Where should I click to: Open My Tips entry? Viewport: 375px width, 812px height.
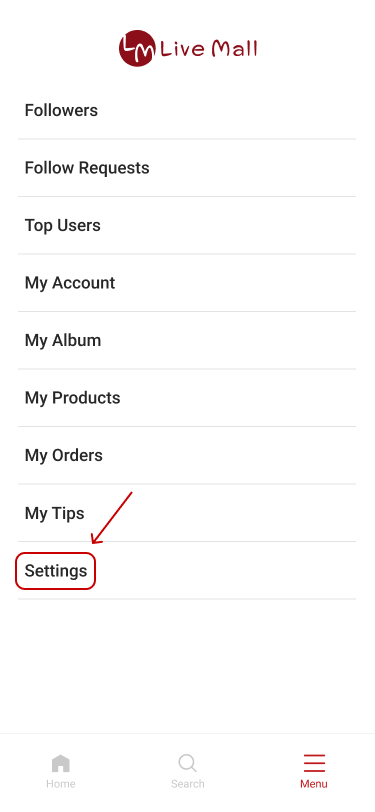(187, 513)
